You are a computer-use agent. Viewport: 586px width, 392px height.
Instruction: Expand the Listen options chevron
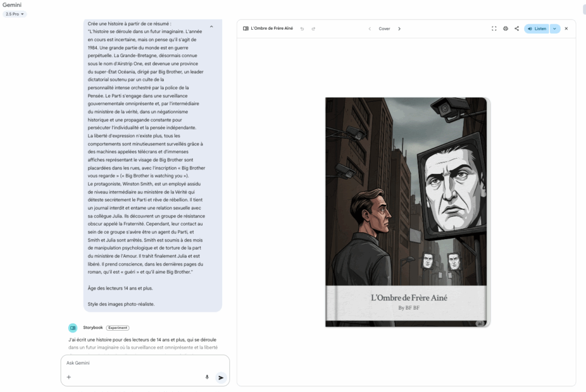click(x=553, y=28)
